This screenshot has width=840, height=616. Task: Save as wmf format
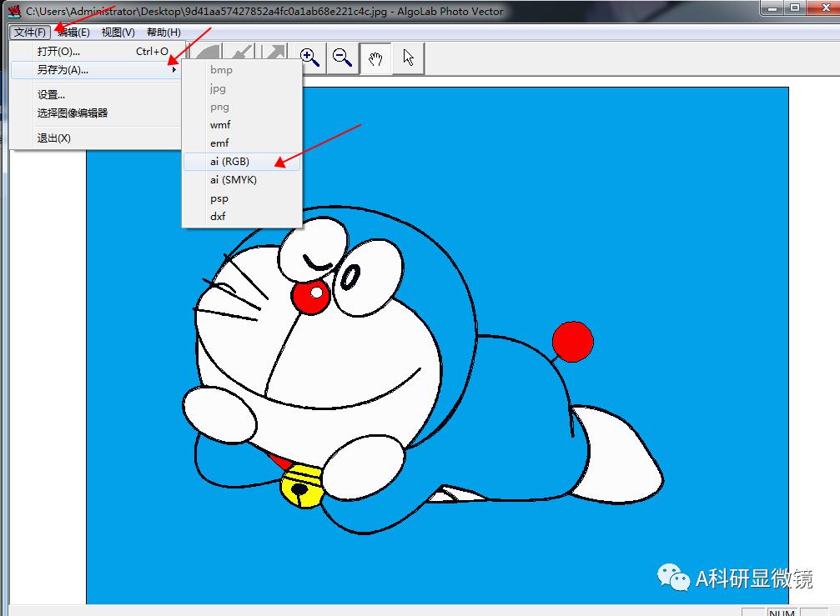(242, 125)
